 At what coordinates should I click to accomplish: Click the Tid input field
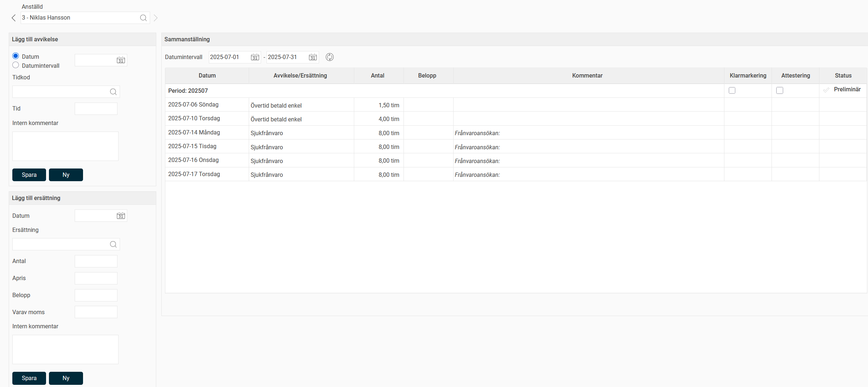pos(96,109)
